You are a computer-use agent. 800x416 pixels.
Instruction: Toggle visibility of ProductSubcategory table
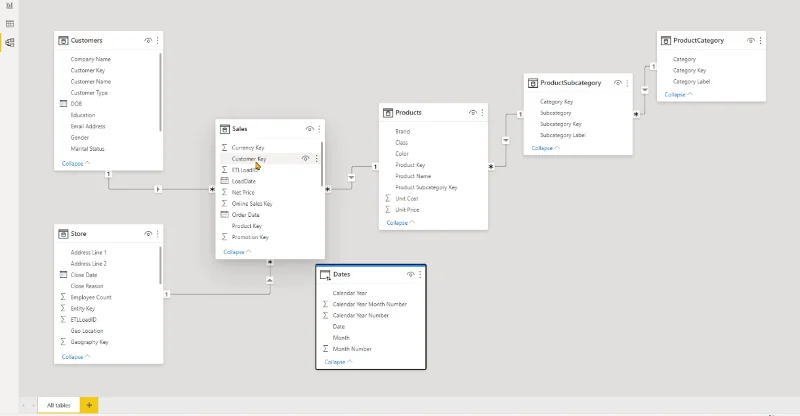click(618, 83)
